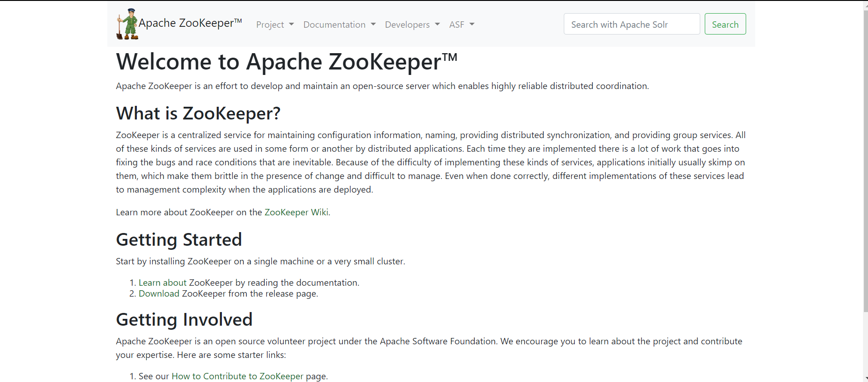Click the What is ZooKeeper? heading
The height and width of the screenshot is (382, 868).
coord(198,113)
